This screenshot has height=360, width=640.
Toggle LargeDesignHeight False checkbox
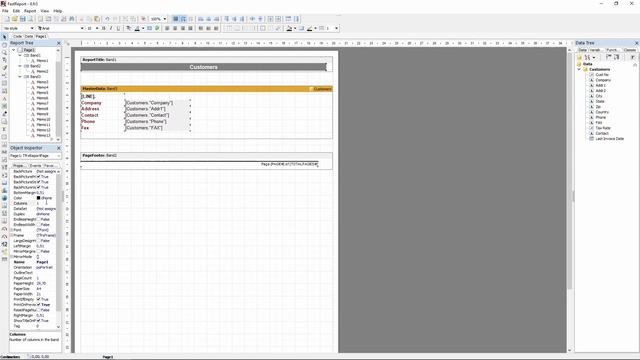[x=38, y=241]
